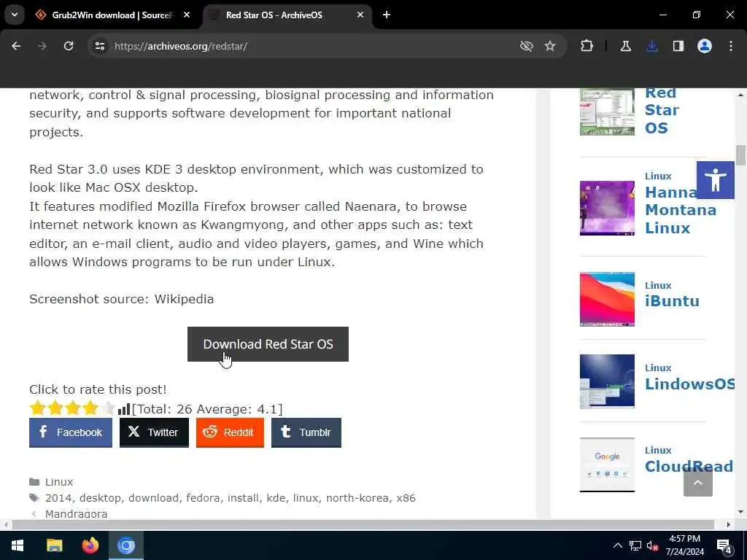
Task: Go to previous post Mandragora
Action: (x=76, y=513)
